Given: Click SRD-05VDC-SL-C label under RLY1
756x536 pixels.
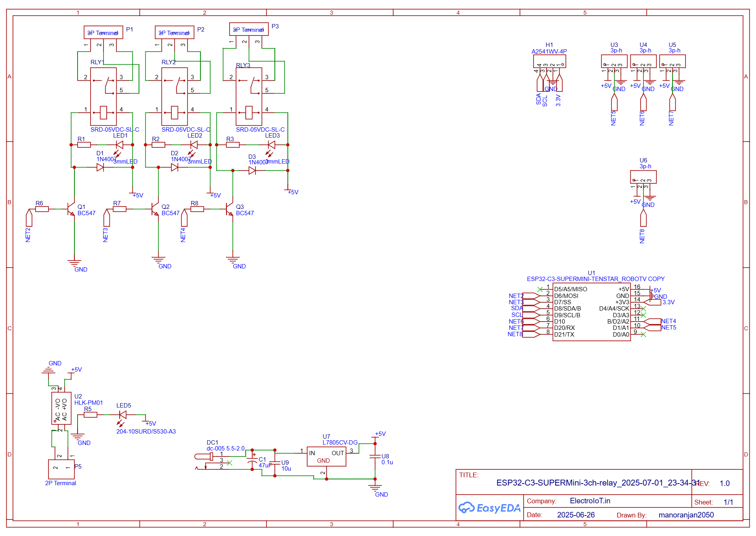Looking at the screenshot, I should tap(115, 130).
